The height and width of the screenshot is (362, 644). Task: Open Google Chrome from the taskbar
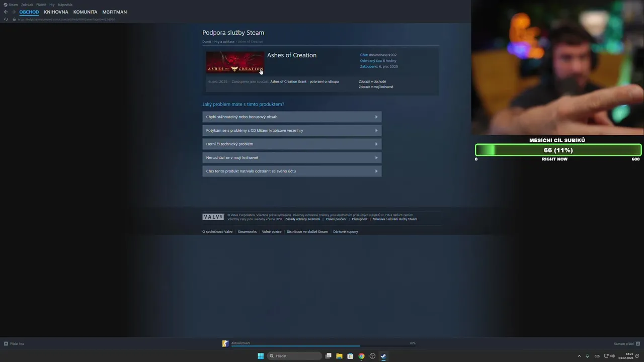tap(361, 356)
